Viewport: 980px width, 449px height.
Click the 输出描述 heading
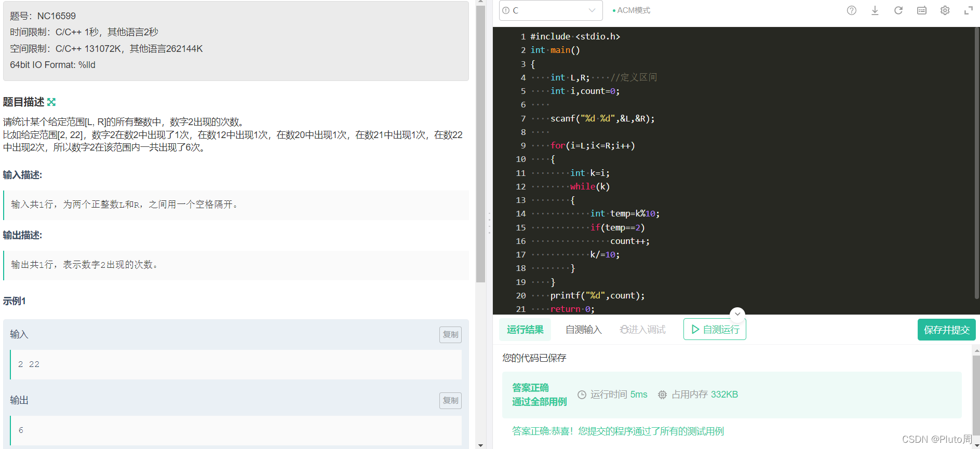22,235
